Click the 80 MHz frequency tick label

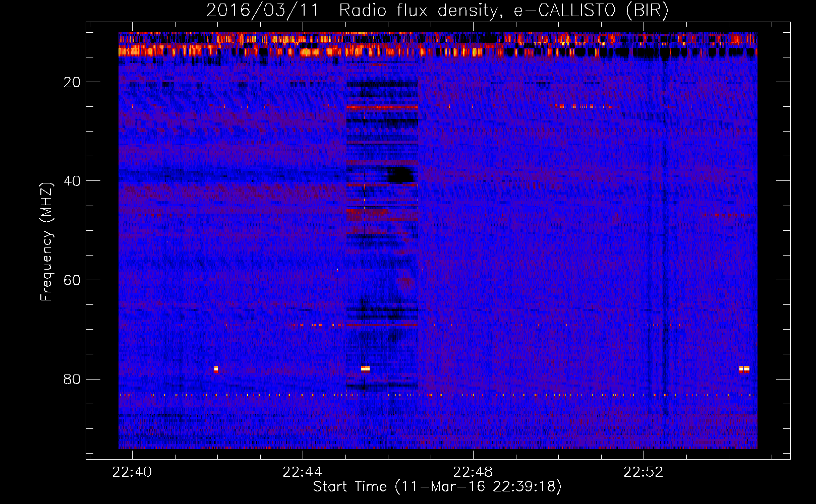[73, 379]
